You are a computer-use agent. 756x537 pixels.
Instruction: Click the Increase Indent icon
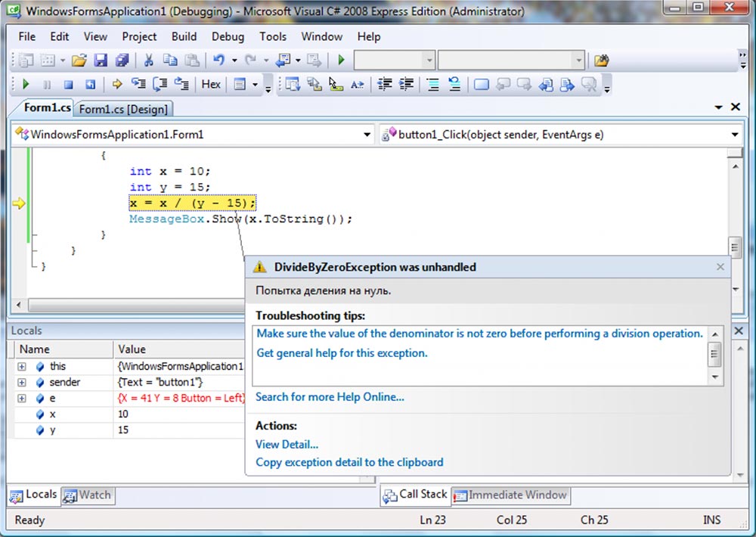point(407,85)
